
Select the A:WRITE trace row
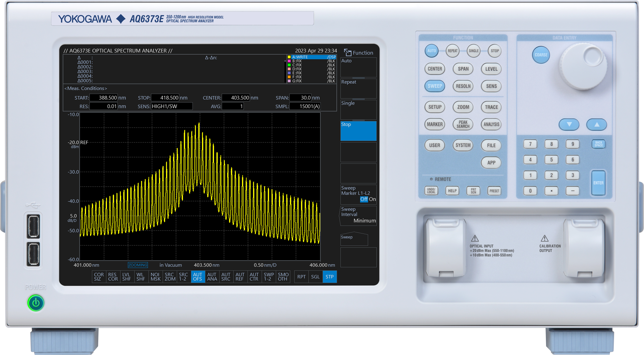[x=311, y=57]
